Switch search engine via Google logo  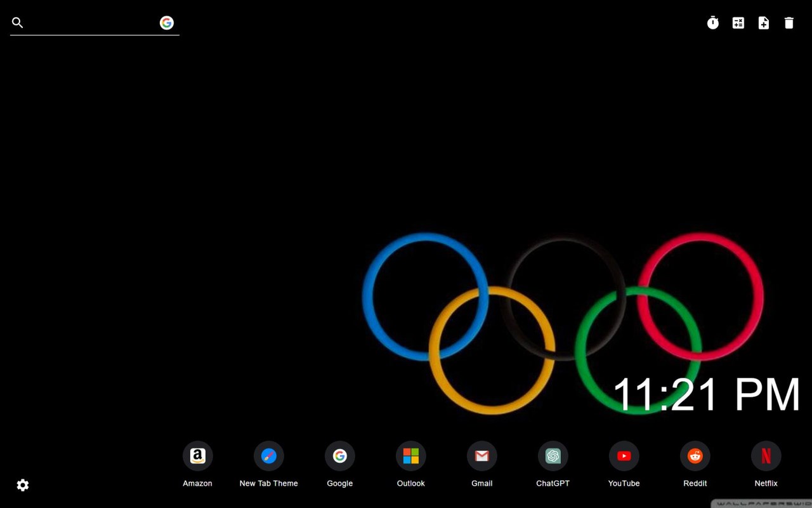167,23
